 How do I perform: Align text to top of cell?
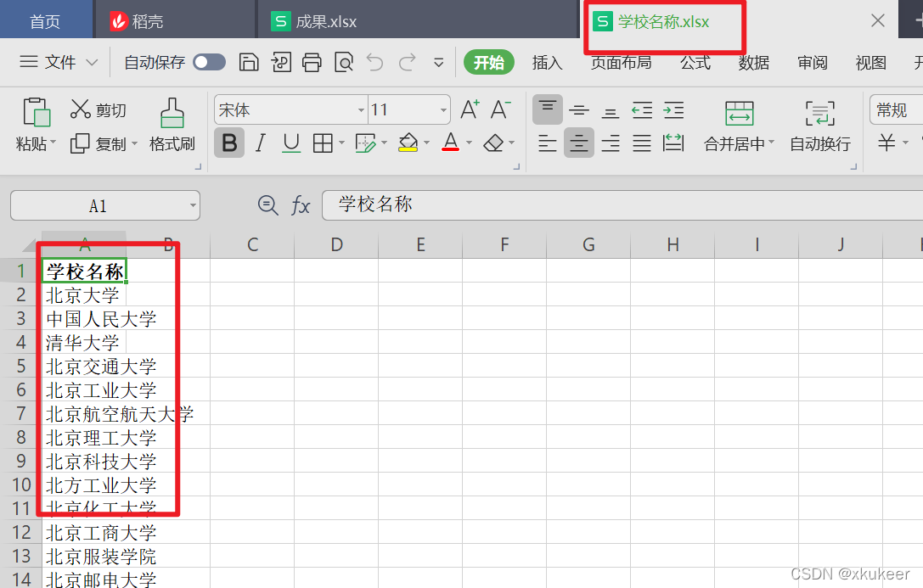548,109
